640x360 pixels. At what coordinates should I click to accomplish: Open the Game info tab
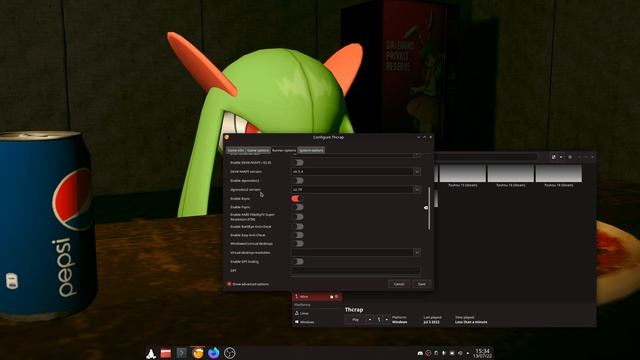[x=236, y=150]
